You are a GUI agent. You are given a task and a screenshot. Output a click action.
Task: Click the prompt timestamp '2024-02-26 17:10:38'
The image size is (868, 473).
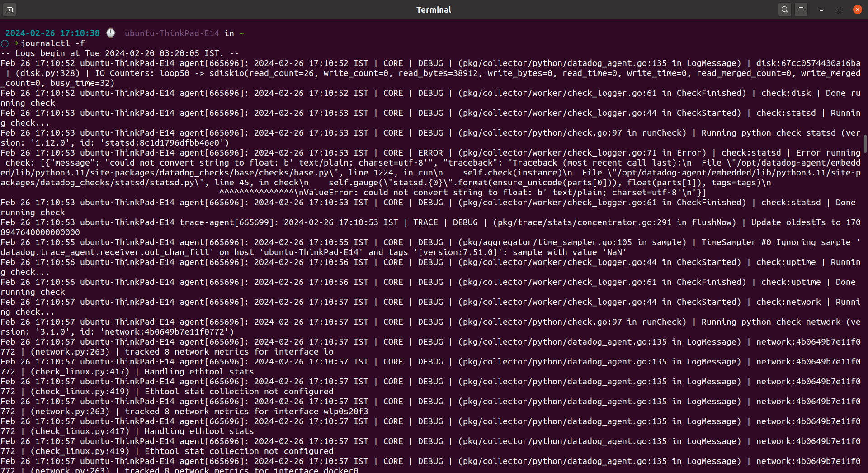(52, 33)
